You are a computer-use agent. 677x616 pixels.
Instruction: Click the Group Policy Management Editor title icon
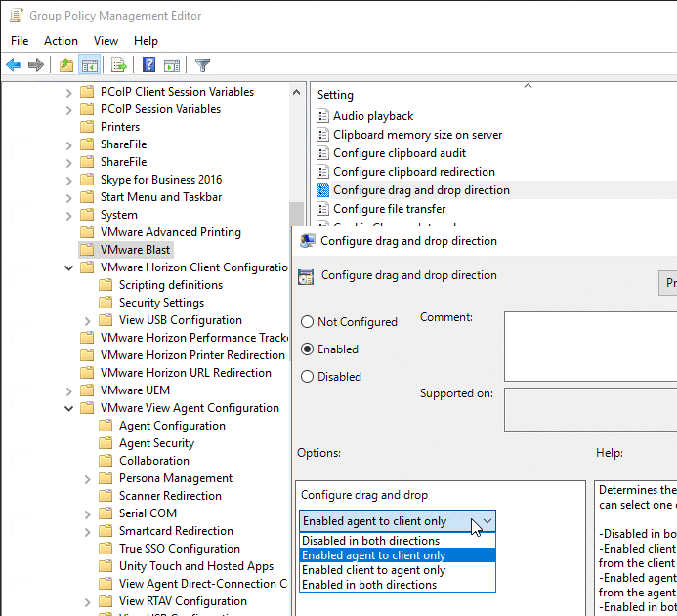16,15
